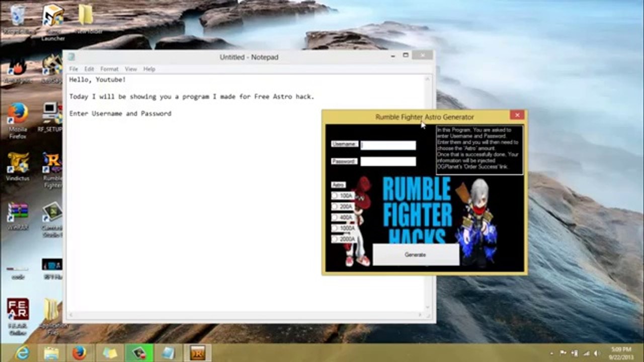The width and height of the screenshot is (644, 362).
Task: Click the Notepad horizontal scrollbar right arrow
Action: coord(420,314)
